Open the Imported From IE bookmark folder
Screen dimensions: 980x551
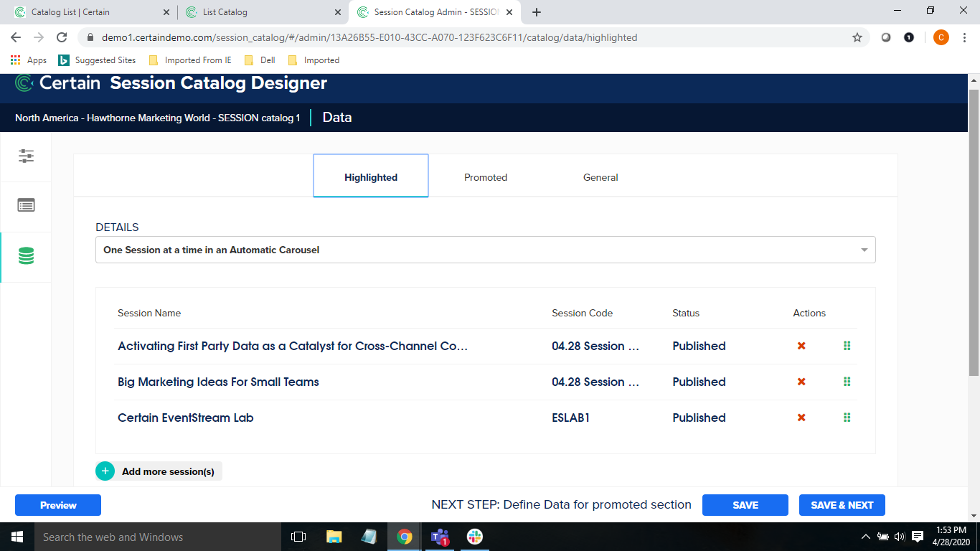click(x=190, y=60)
